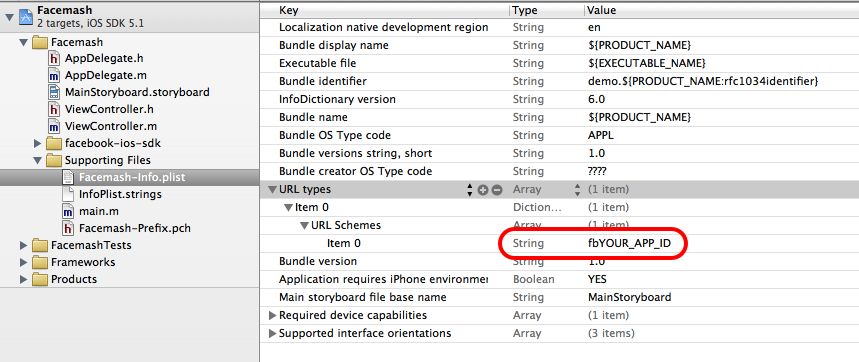Viewport: 859px width, 362px height.
Task: Click the Key column header
Action: coord(289,10)
